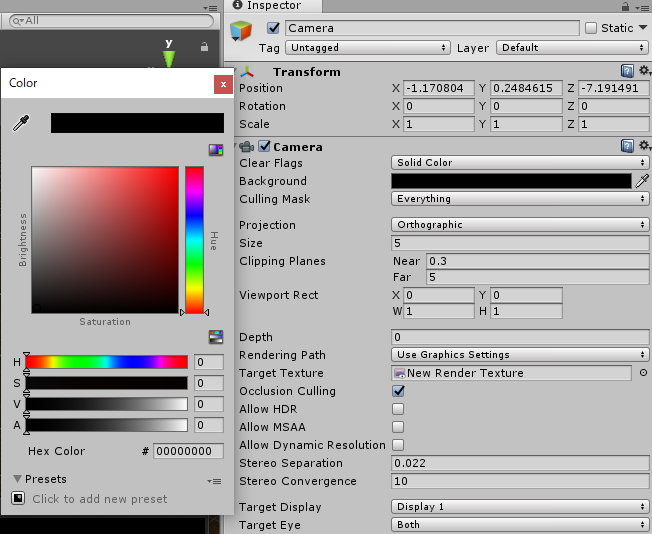Disable the Camera component checkbox
The width and height of the screenshot is (652, 534).
click(264, 146)
